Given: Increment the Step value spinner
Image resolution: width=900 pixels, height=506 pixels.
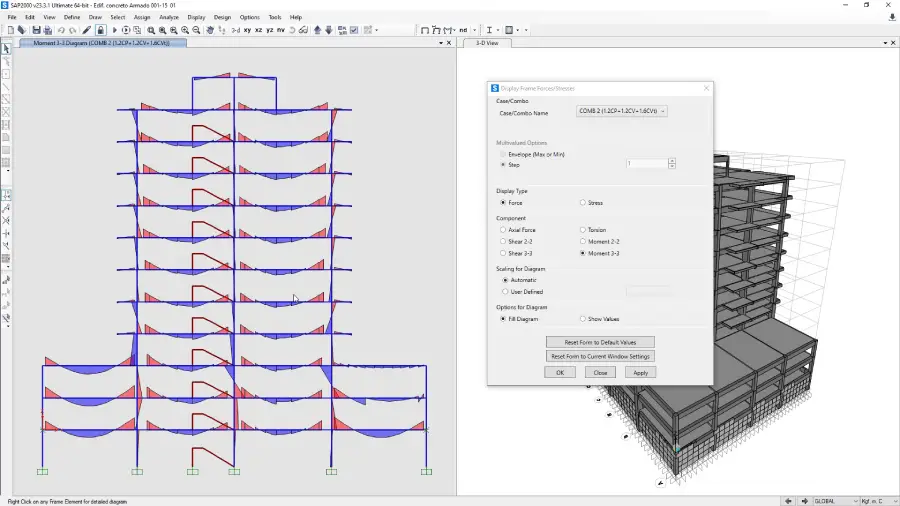Looking at the screenshot, I should (x=672, y=161).
